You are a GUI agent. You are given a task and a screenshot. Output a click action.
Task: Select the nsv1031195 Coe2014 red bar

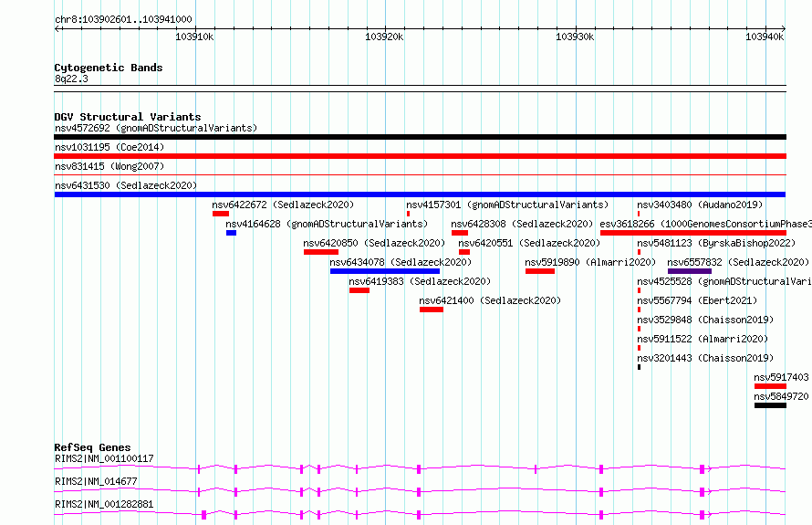coord(420,156)
